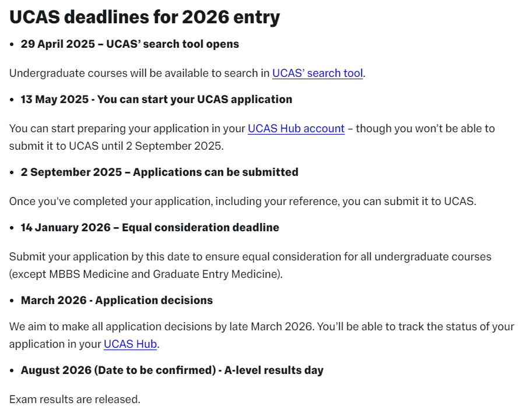Click 'We aim to make all application decisions' text
Screen dimensions: 520x420
(157, 327)
